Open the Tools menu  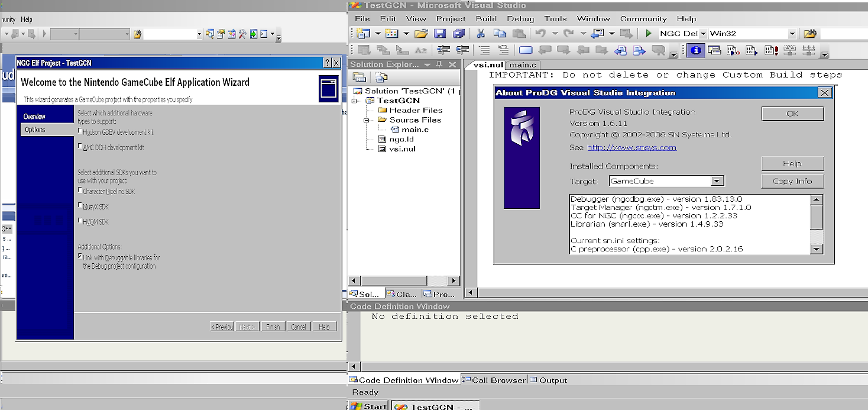click(555, 19)
